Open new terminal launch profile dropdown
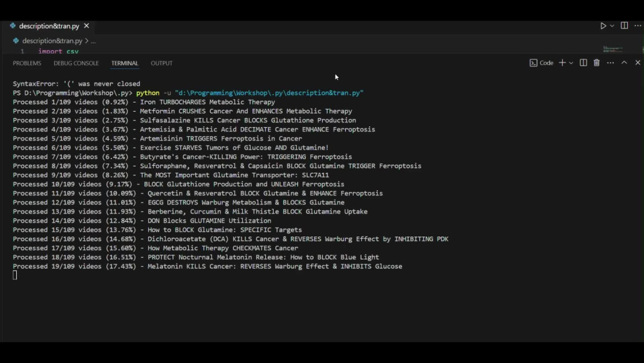644x363 pixels. (571, 63)
